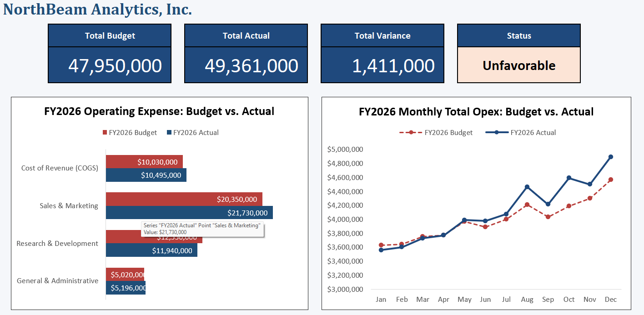Click the bar chart title Operating Expense
644x315 pixels.
click(x=159, y=111)
